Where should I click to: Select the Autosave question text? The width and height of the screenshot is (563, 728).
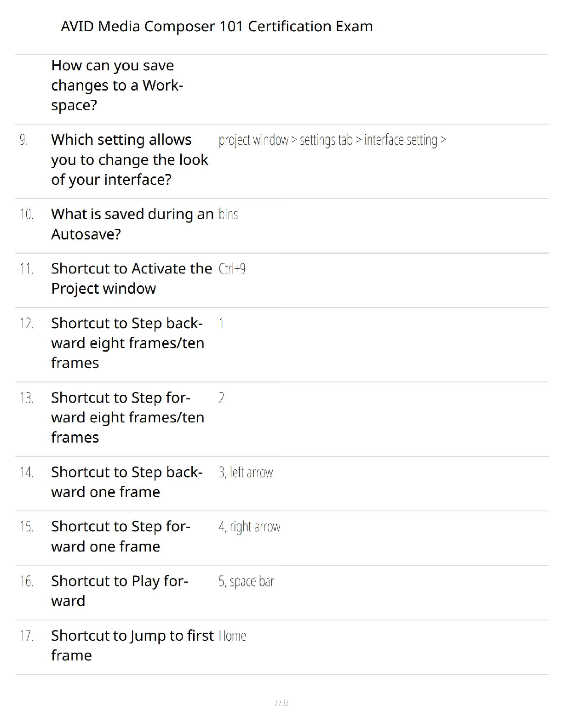[132, 224]
